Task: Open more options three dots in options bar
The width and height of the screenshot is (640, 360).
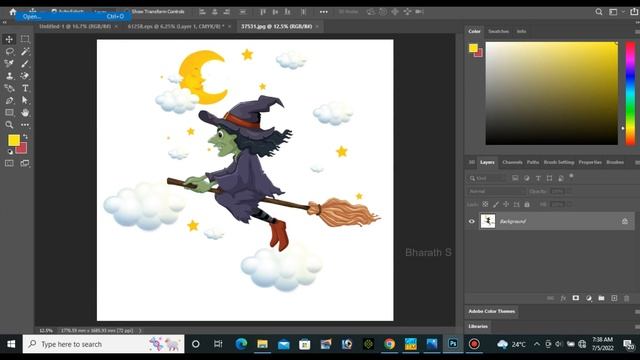Action: pyautogui.click(x=324, y=12)
